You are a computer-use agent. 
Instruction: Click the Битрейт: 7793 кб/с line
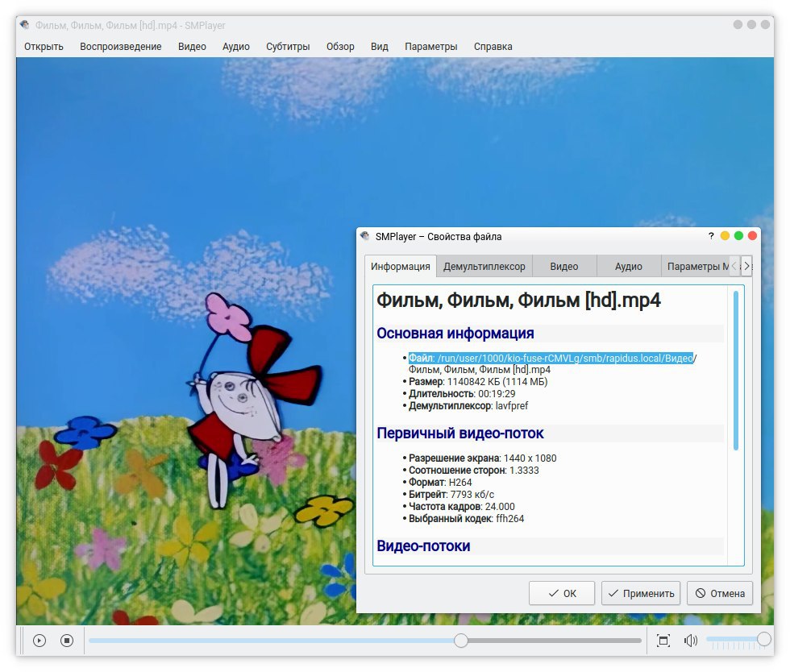451,494
